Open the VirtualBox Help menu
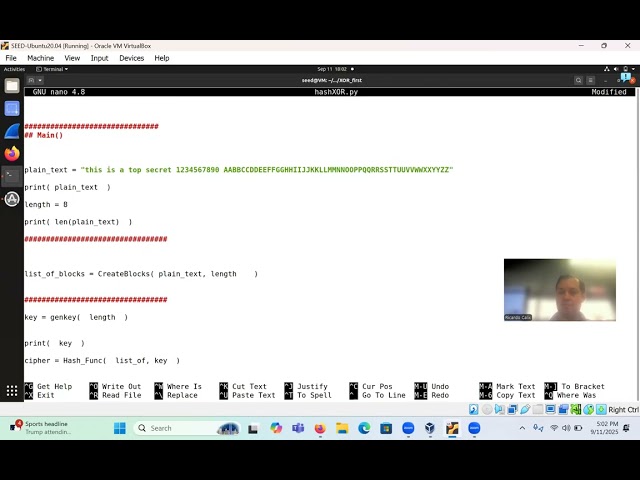The image size is (640, 480). (x=162, y=58)
